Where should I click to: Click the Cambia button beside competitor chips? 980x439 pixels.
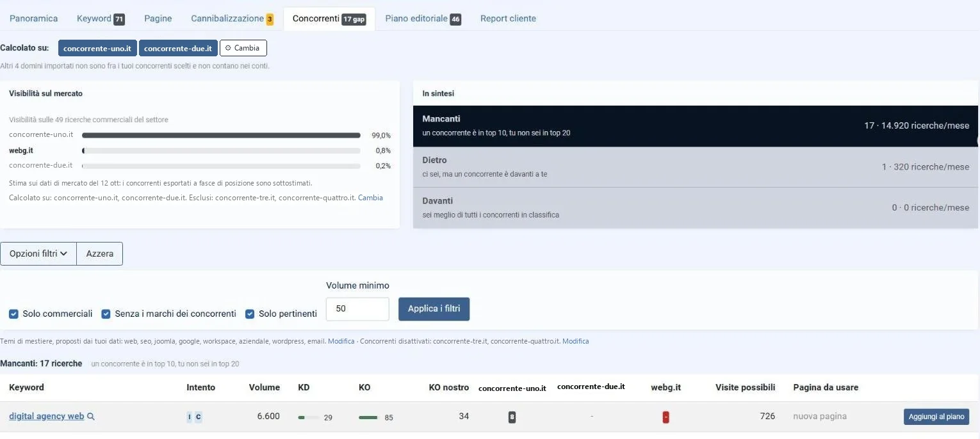pos(243,48)
